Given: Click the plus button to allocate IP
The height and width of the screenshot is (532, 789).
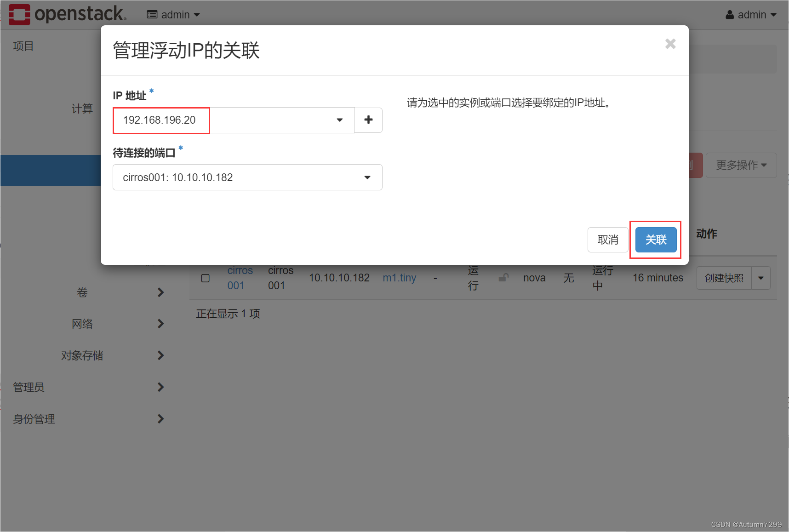Looking at the screenshot, I should pos(368,120).
